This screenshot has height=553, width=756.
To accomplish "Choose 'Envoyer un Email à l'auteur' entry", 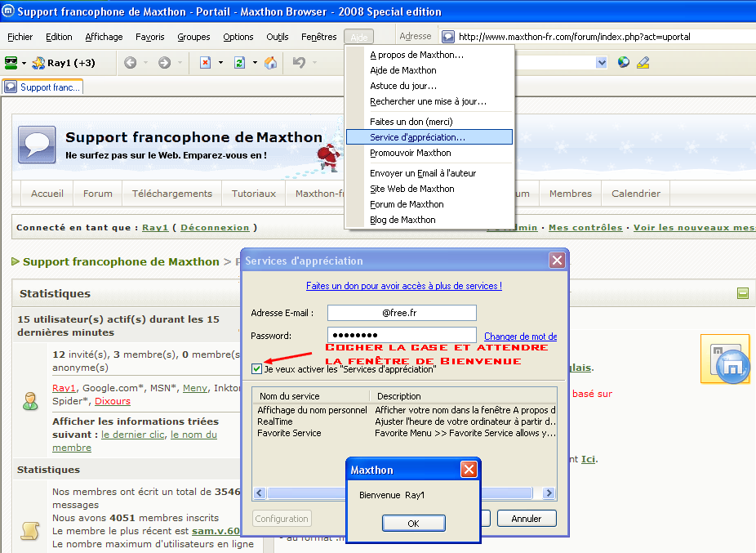I will coord(429,173).
